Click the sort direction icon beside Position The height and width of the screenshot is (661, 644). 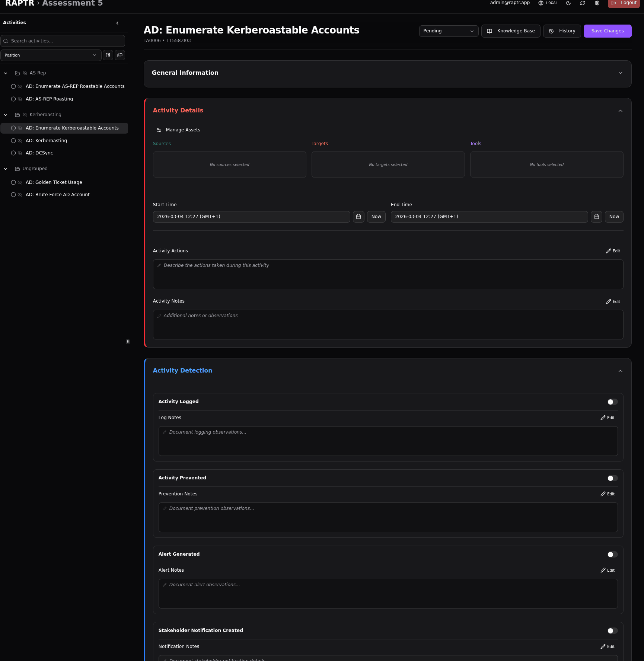pos(108,55)
